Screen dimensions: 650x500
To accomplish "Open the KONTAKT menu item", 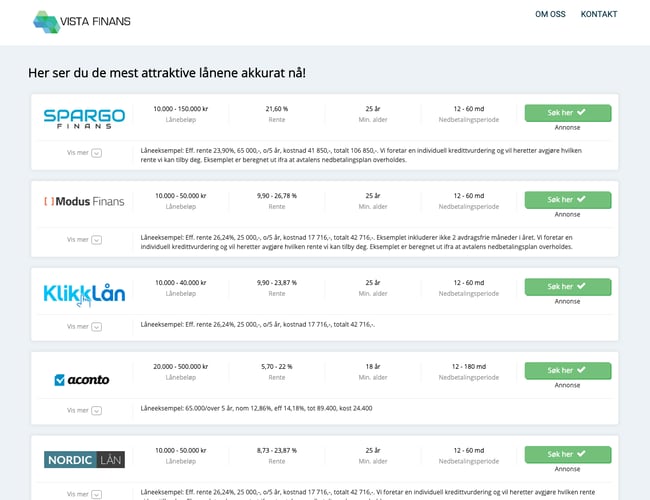I will tap(599, 15).
